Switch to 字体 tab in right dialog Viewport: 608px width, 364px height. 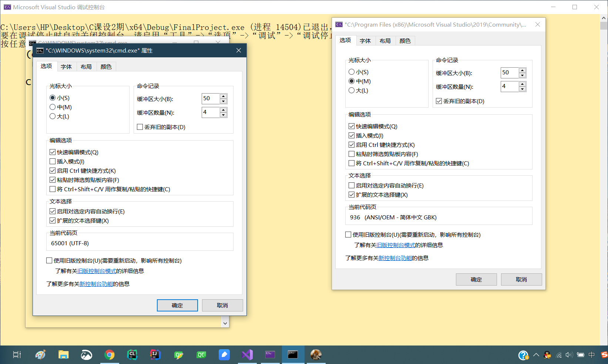click(x=366, y=41)
